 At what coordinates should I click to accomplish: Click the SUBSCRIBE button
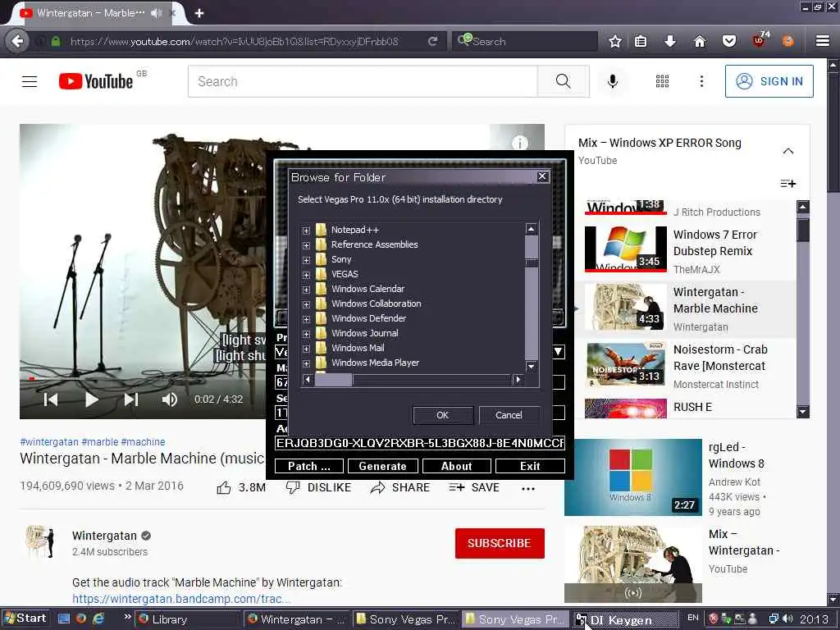(x=500, y=543)
